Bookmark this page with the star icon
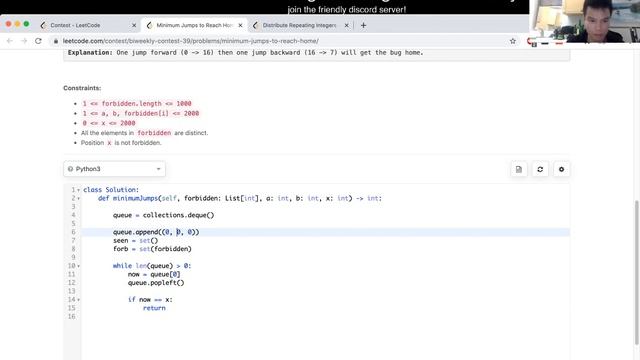Viewport: 640px width, 360px height. point(513,41)
